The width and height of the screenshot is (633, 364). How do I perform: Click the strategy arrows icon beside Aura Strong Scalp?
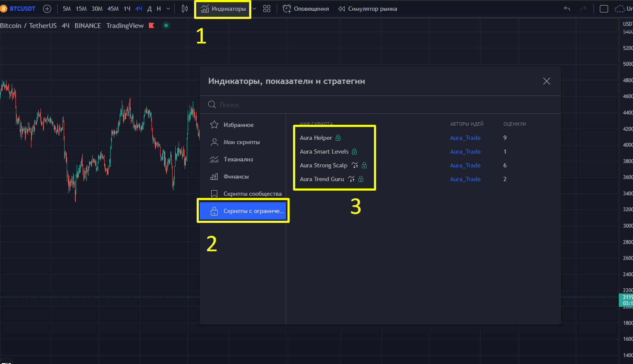click(x=355, y=165)
